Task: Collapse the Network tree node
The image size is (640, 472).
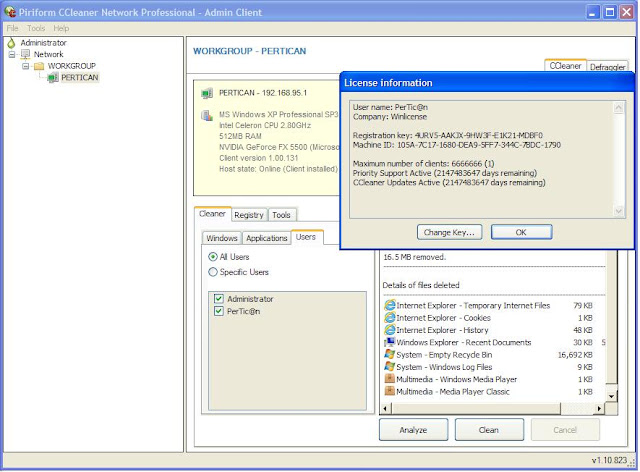Action: click(x=12, y=54)
